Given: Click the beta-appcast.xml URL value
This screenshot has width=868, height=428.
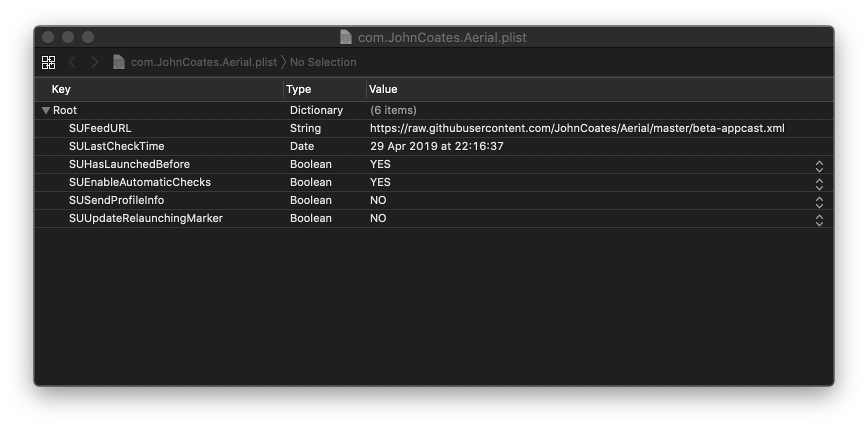Looking at the screenshot, I should [x=577, y=128].
